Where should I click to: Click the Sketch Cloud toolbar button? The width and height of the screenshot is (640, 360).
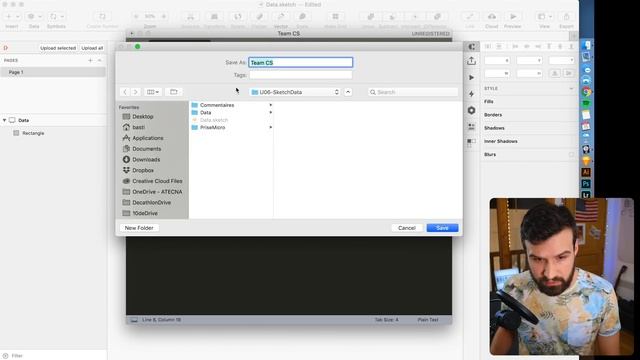tap(491, 20)
